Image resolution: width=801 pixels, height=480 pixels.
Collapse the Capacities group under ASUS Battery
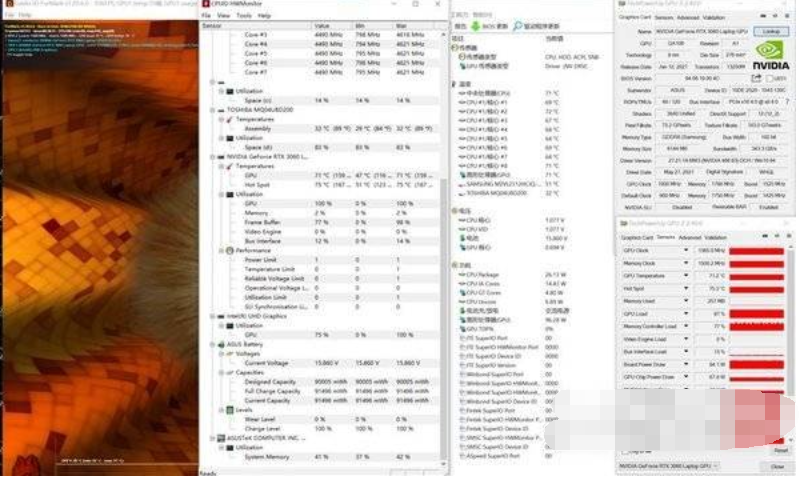(x=221, y=372)
